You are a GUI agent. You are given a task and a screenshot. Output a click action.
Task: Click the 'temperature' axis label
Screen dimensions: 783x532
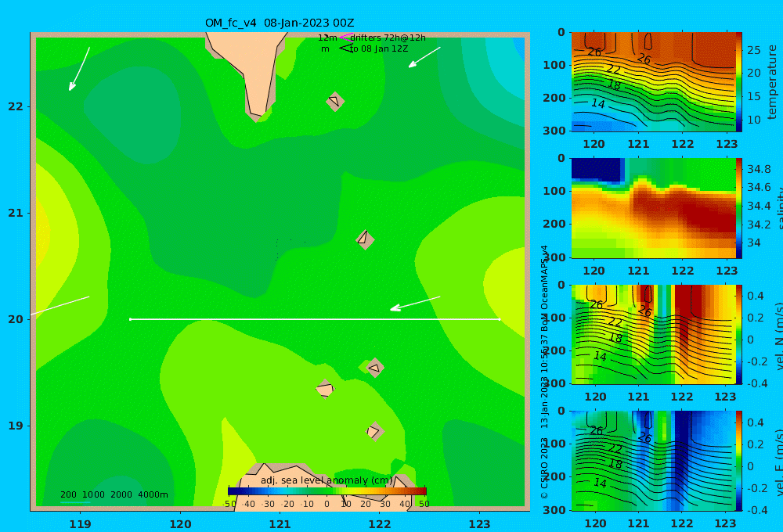(x=773, y=82)
